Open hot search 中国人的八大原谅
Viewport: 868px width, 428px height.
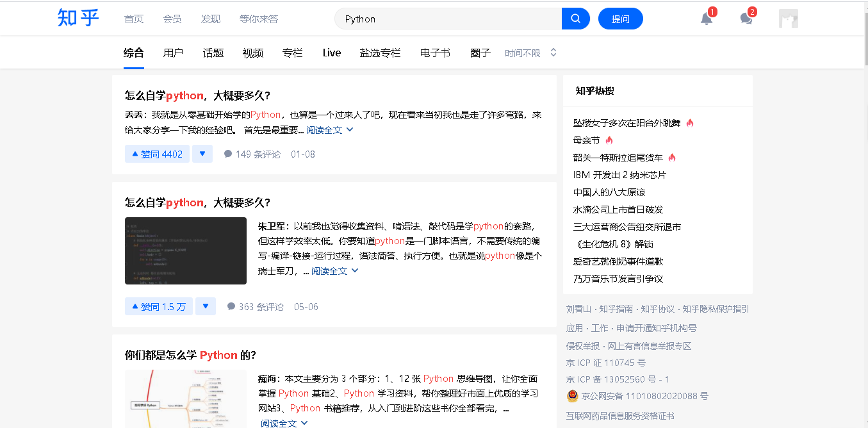click(x=609, y=192)
